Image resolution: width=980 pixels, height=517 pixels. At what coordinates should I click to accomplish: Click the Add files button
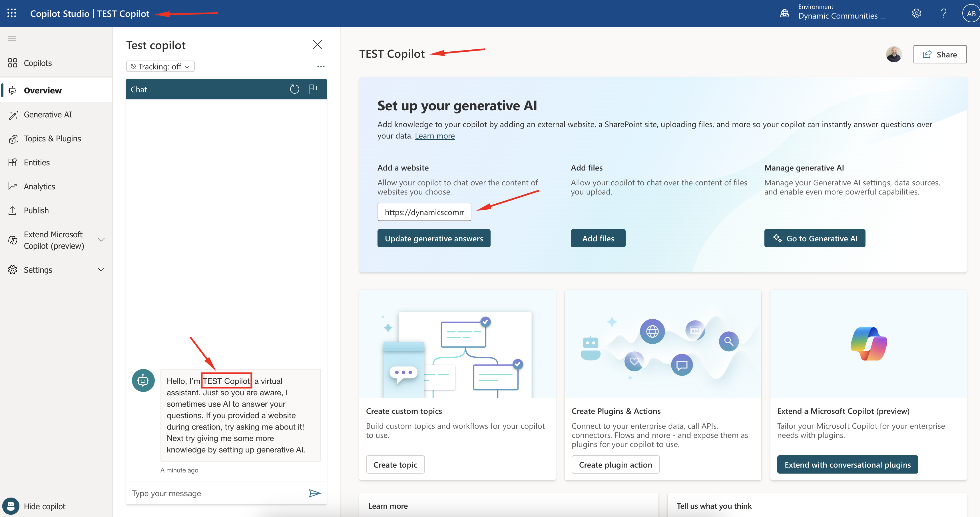598,238
